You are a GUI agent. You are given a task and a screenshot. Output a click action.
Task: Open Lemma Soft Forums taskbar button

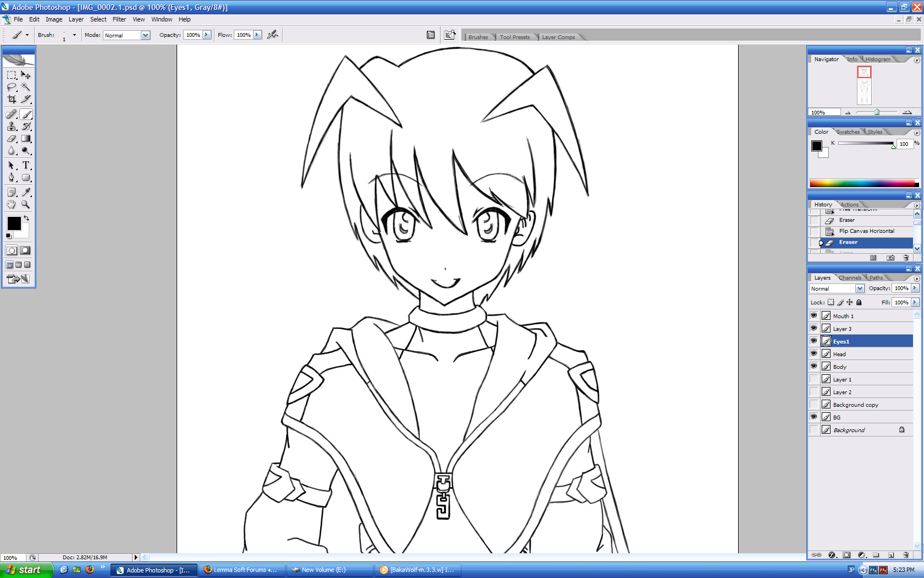tap(241, 570)
